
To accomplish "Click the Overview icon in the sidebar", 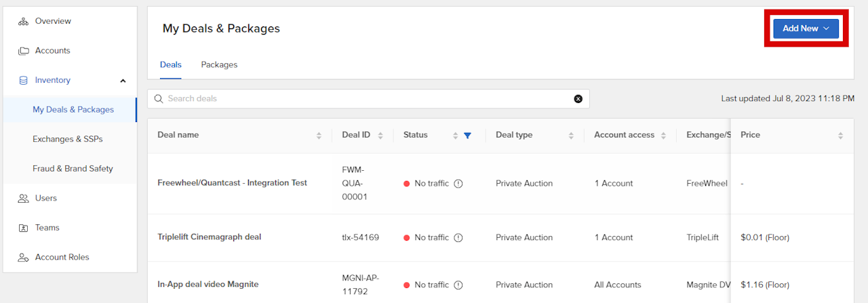I will 24,21.
